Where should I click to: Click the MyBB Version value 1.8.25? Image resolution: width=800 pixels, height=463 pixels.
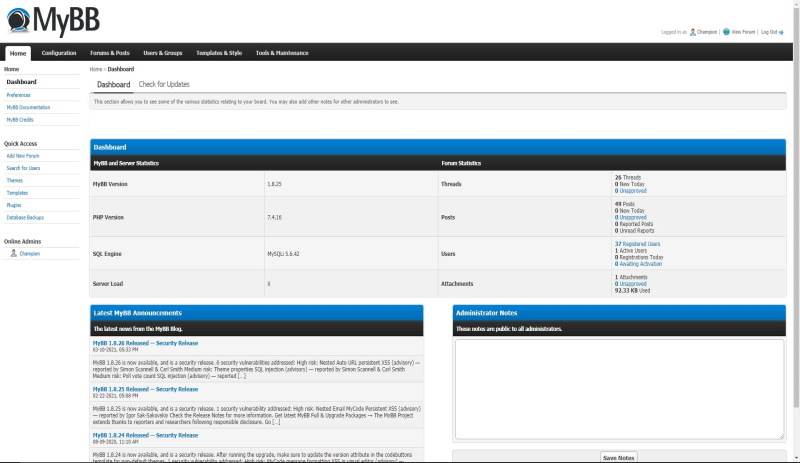point(274,184)
